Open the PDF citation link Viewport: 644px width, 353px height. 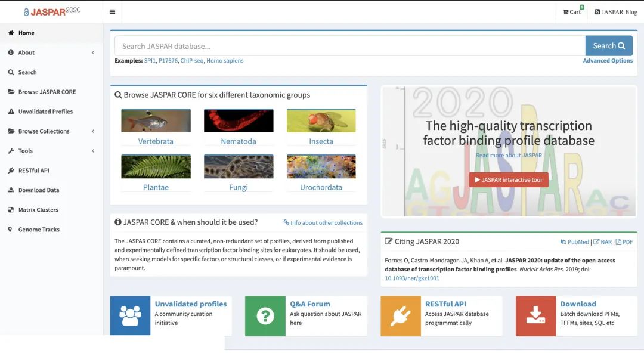[624, 242]
